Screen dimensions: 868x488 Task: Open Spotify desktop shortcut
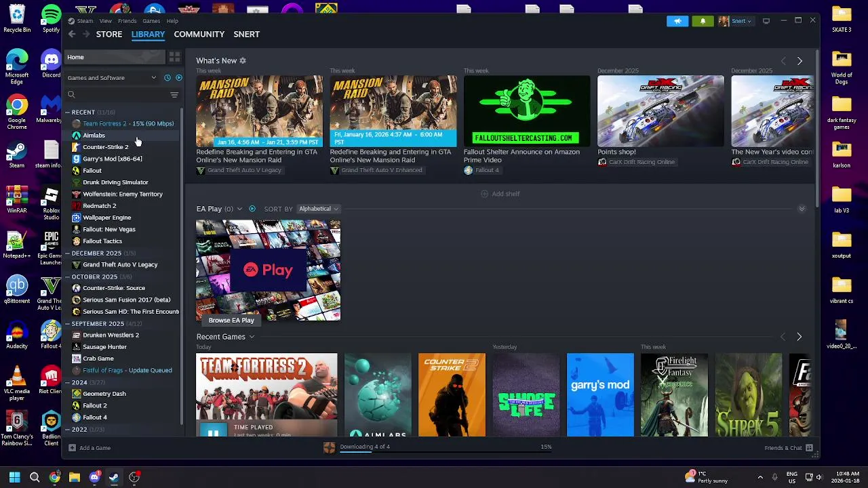click(x=51, y=18)
